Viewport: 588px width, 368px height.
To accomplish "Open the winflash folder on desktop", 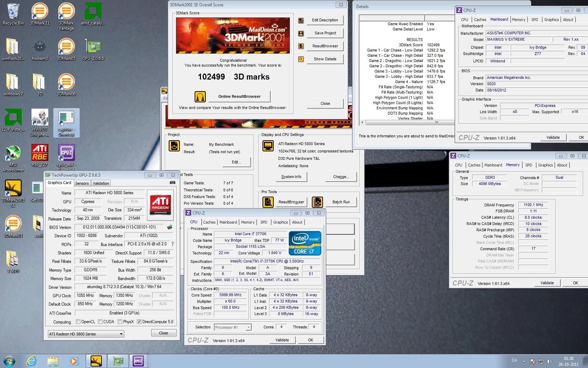I will (13, 49).
